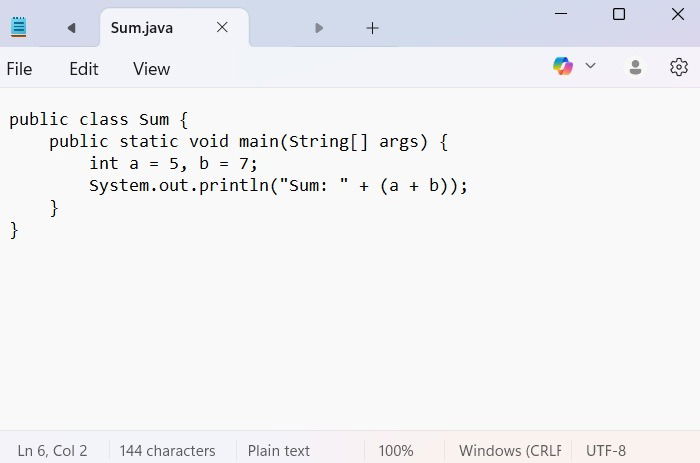Open Settings via the gear icon
The image size is (700, 463).
(x=679, y=67)
